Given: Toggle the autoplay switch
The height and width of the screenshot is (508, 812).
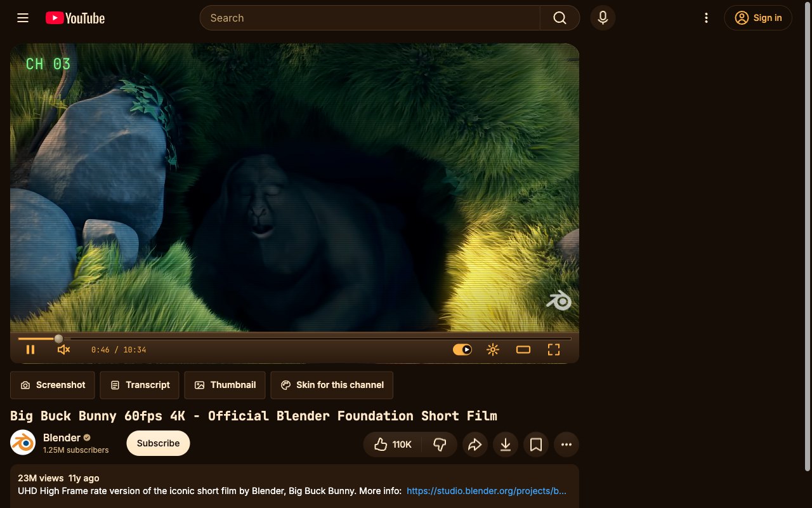Looking at the screenshot, I should pyautogui.click(x=462, y=349).
